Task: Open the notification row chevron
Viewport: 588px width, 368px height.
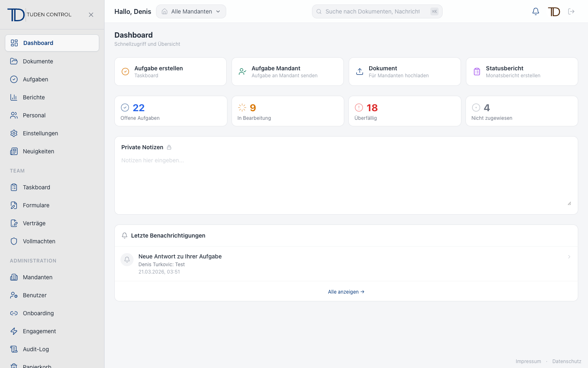Action: coord(569,257)
